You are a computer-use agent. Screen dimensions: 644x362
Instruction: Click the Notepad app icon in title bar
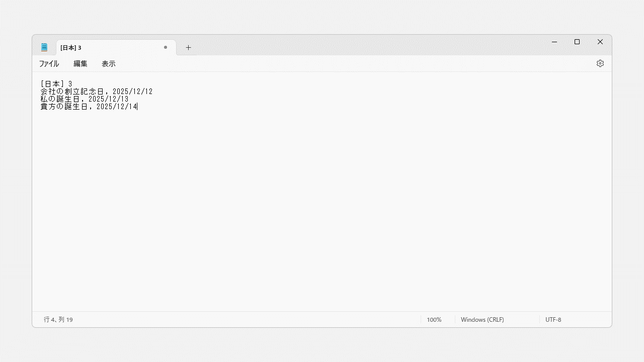coord(44,47)
